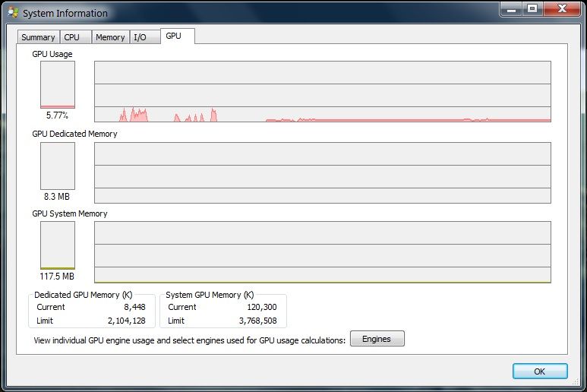This screenshot has width=587, height=392.
Task: Click the Dedicated Current value 8,448
Action: (134, 307)
